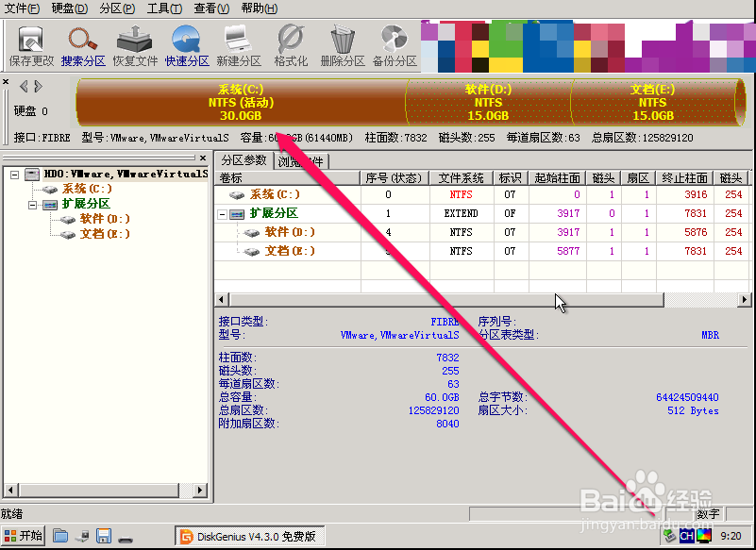Select the 系统(C:) 30.0GB partition bar

241,102
